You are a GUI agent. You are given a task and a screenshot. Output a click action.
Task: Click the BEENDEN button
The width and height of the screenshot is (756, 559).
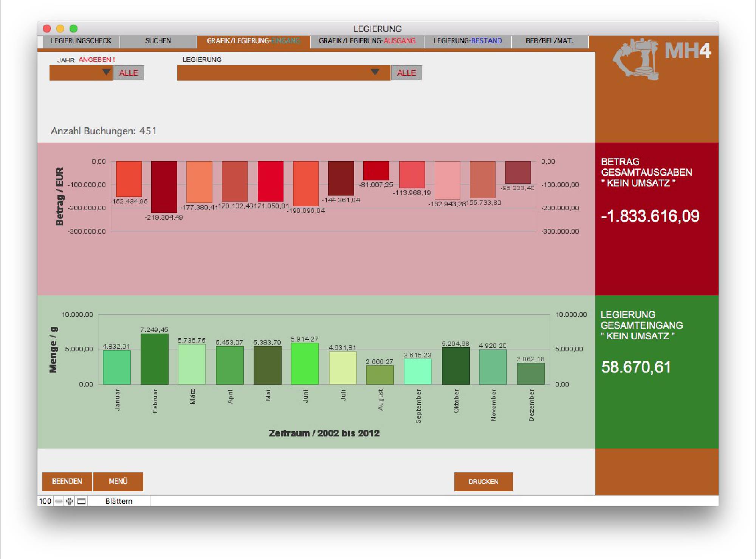pos(67,481)
